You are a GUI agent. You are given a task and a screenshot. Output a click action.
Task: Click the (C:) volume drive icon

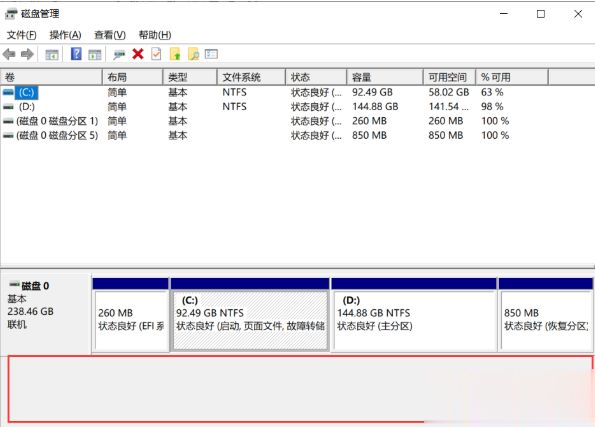[8, 92]
